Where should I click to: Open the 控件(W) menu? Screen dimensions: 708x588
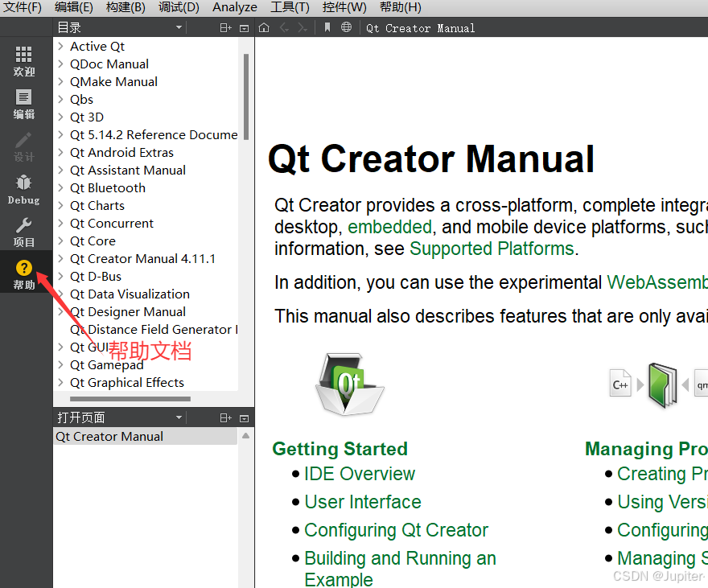click(x=344, y=7)
